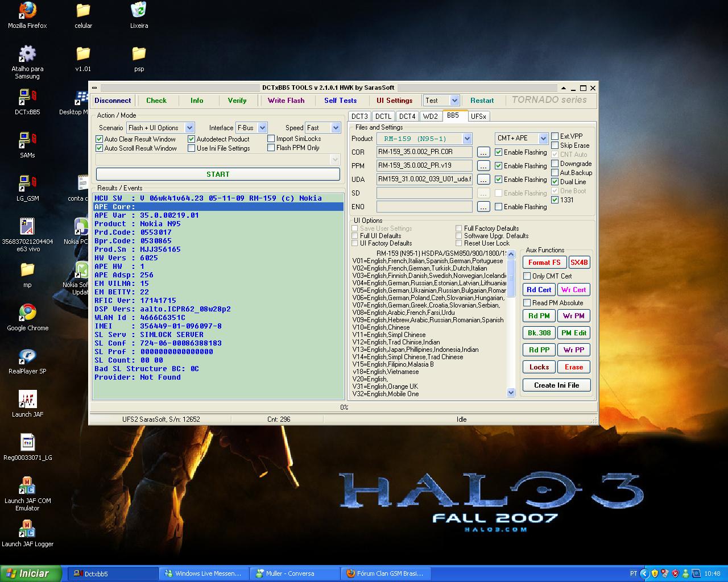
Task: Open Launch JAF COM Emulator icon
Action: tap(27, 494)
